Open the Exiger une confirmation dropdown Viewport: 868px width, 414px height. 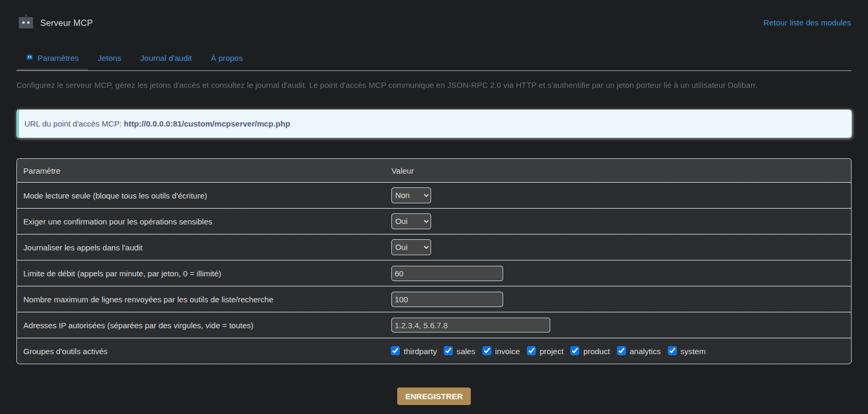[x=411, y=221]
